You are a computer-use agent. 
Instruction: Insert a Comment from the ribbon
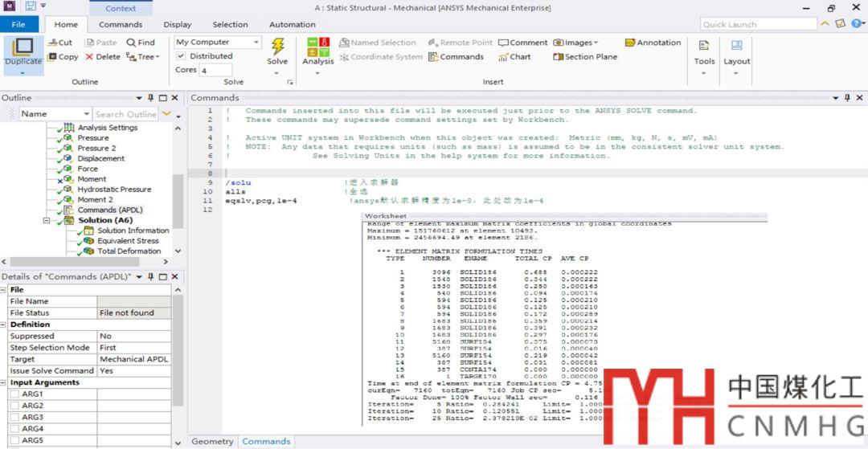click(522, 43)
